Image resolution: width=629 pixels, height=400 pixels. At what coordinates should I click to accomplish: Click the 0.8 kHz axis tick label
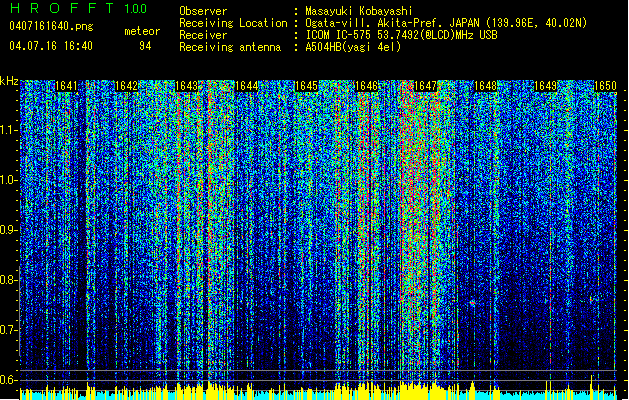pos(8,280)
